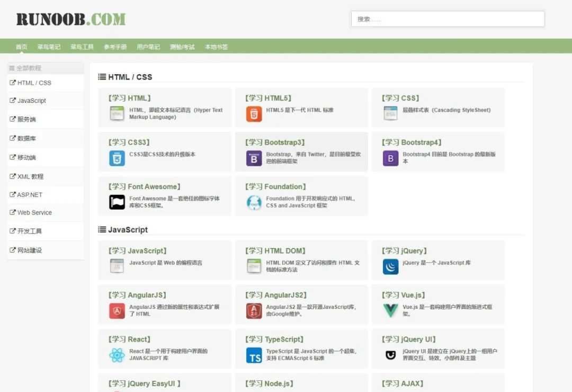Click the Font Awesome flag icon

click(117, 202)
